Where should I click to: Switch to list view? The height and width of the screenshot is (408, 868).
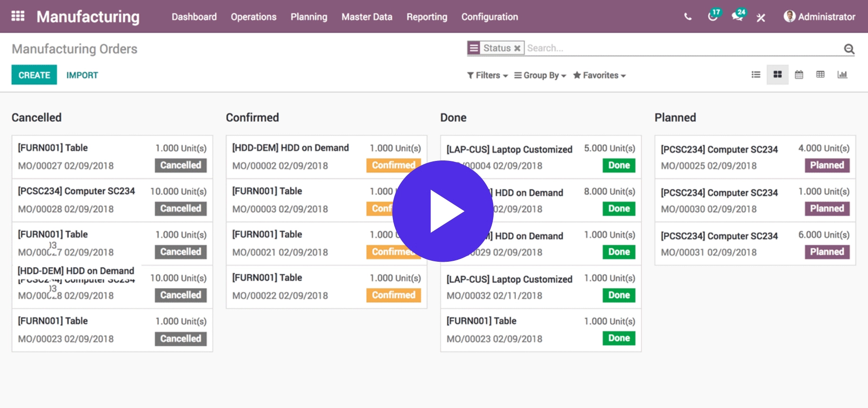pyautogui.click(x=756, y=75)
